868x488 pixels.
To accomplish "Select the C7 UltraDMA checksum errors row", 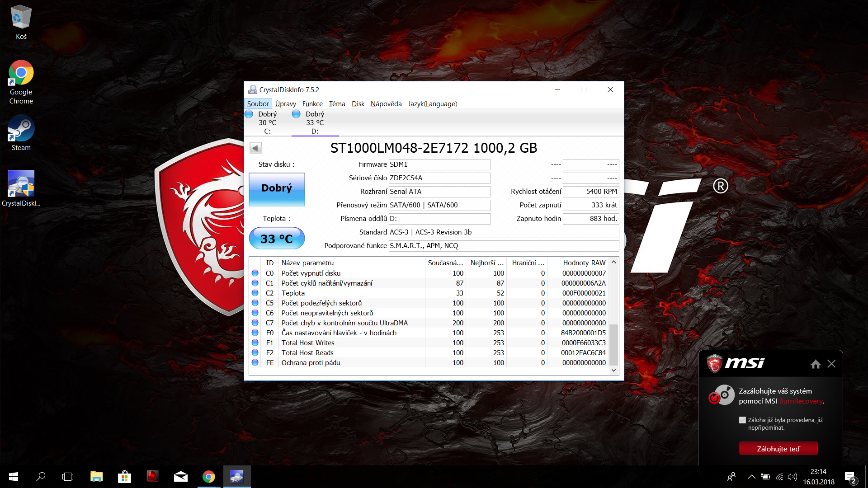I will click(429, 323).
